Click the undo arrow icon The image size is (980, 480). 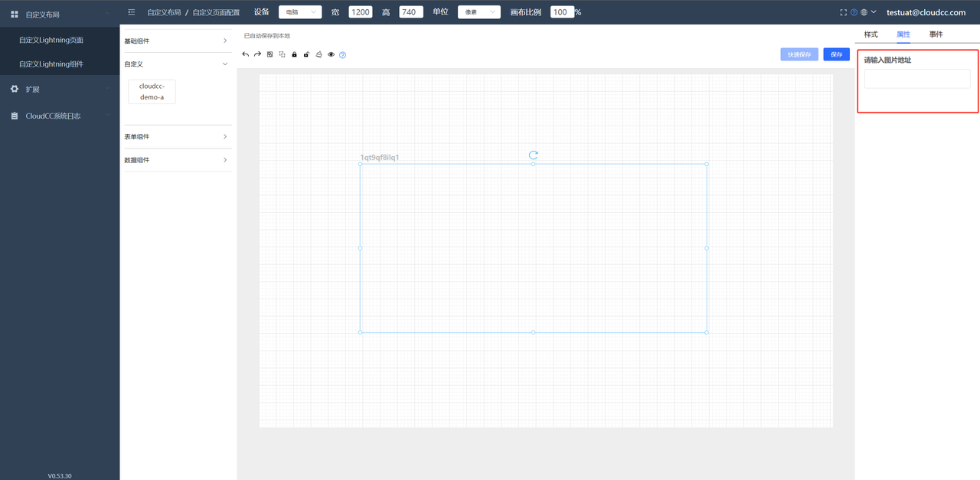point(245,54)
